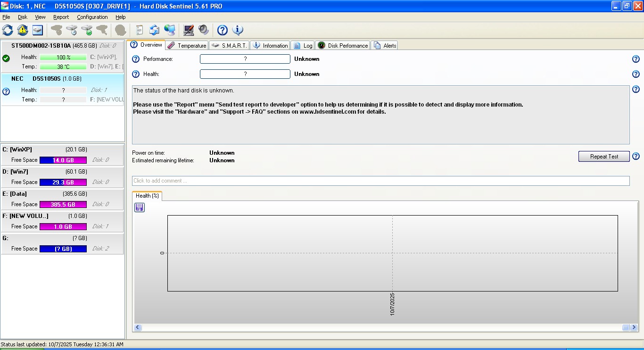This screenshot has height=350, width=644.
Task: Click the help icon beside Repeat Test
Action: click(636, 157)
